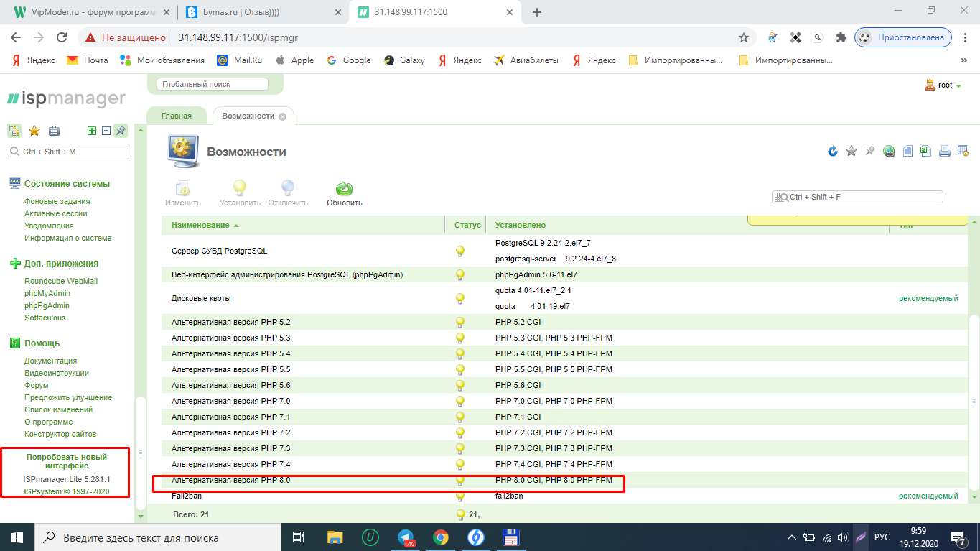Viewport: 980px width, 551px height.
Task: Toggle the pin icon for sidebar menu
Action: coord(121,131)
